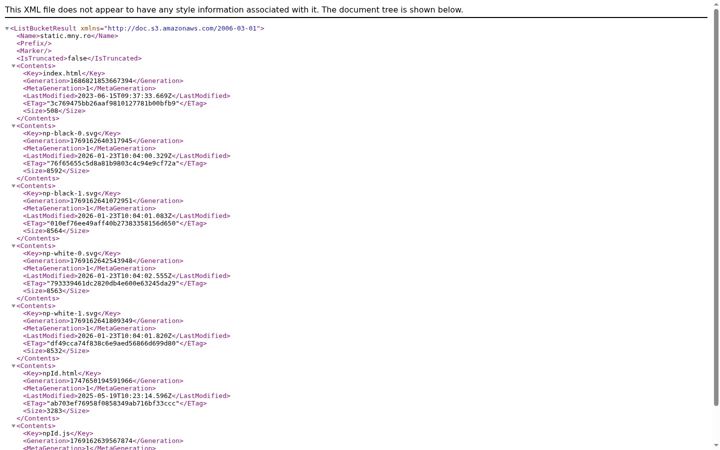Click the Generation value for np-white-0.svg

tap(101, 261)
